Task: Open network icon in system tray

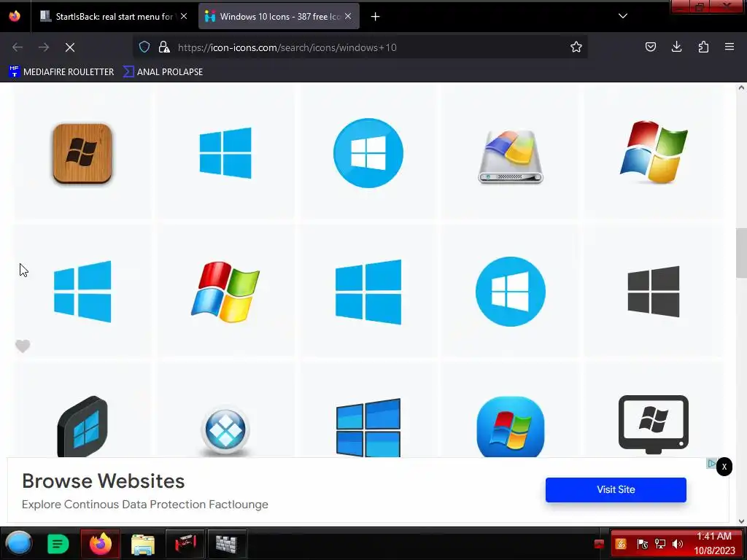Action: pyautogui.click(x=660, y=544)
